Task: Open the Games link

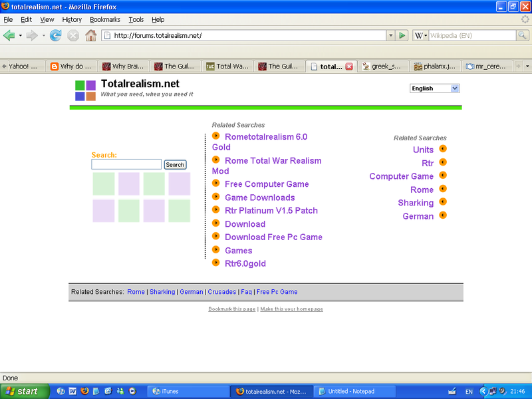Action: [x=239, y=251]
